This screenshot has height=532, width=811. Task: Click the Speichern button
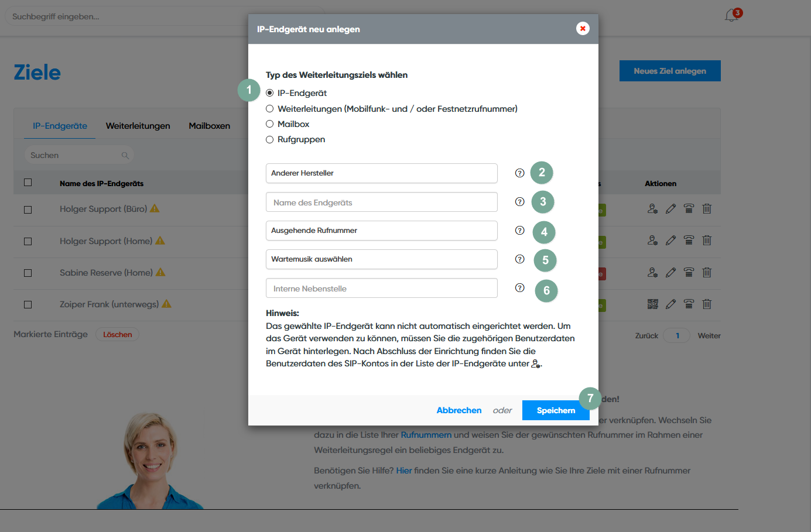pos(555,410)
